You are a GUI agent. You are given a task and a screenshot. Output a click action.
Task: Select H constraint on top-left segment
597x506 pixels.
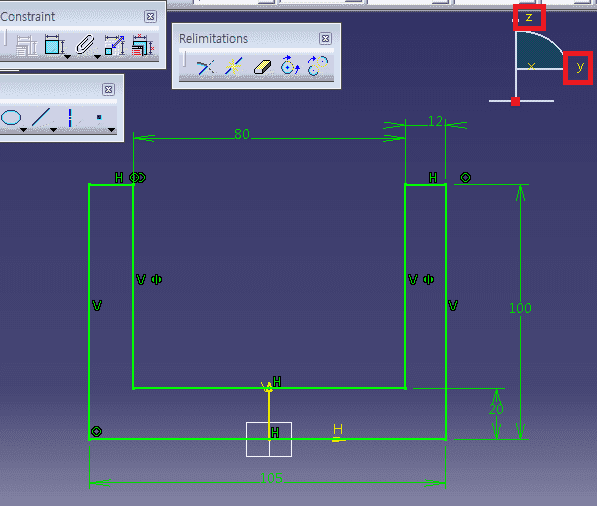(119, 177)
